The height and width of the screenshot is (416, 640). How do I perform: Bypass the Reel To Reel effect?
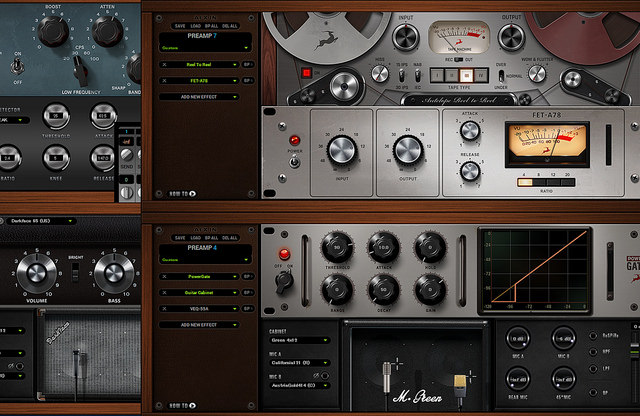click(248, 65)
